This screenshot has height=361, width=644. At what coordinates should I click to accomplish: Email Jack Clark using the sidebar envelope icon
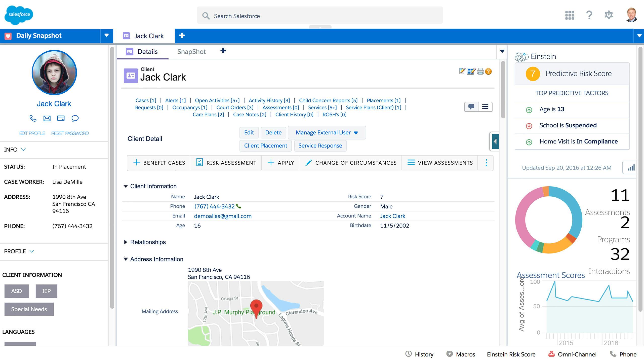click(x=47, y=118)
